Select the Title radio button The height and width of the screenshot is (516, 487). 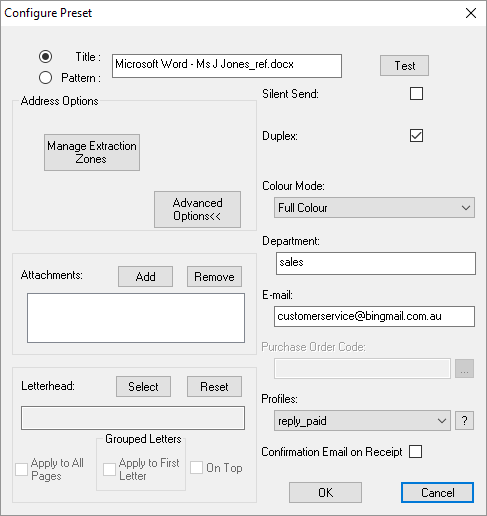[45, 57]
